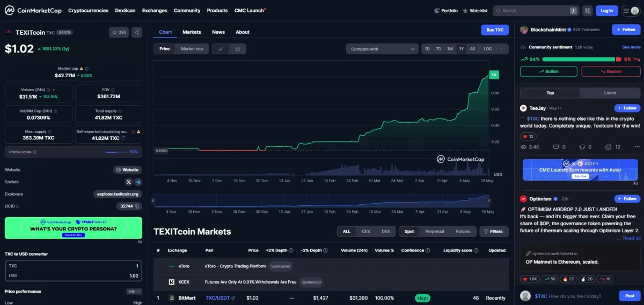Viewport: 644px width, 305px height.
Task: Open the grid icon beside the search bar
Action: [x=588, y=10]
